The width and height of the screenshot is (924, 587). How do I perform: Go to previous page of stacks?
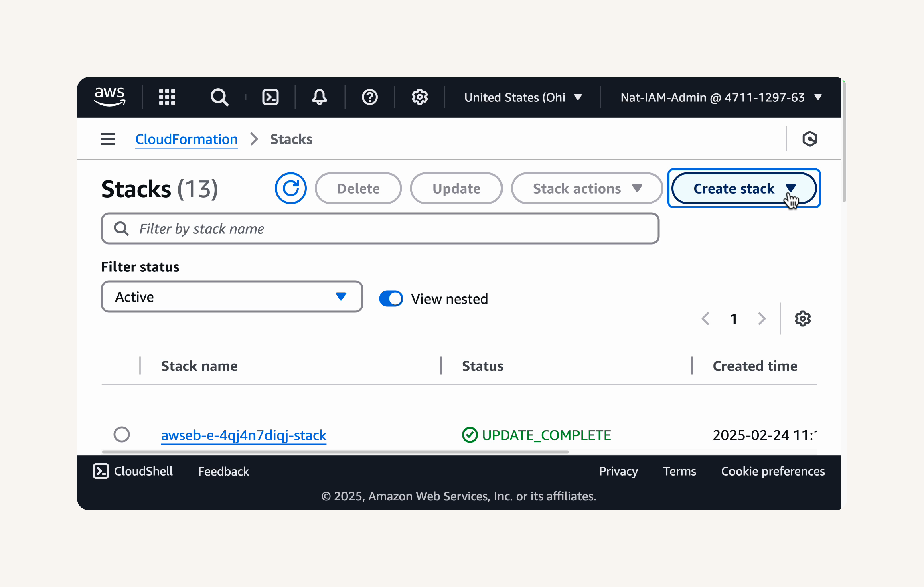point(706,319)
